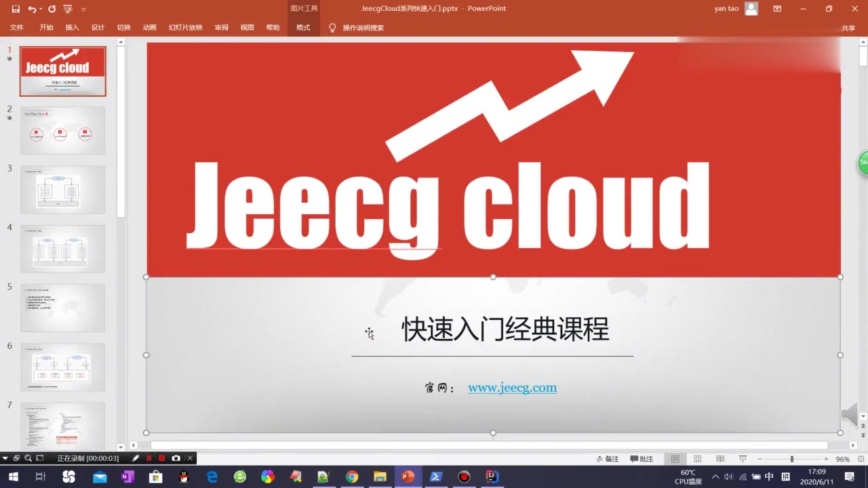868x488 pixels.
Task: Select the 格式 picture tools tab
Action: pyautogui.click(x=303, y=28)
